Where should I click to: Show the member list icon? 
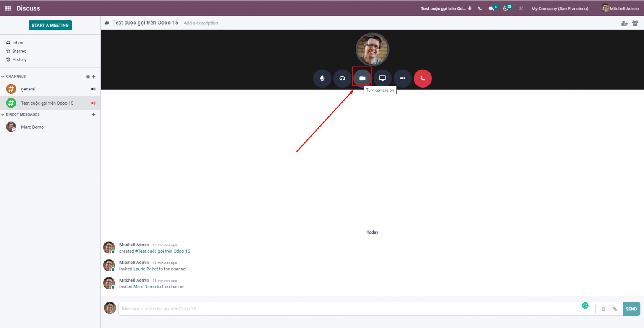(635, 23)
